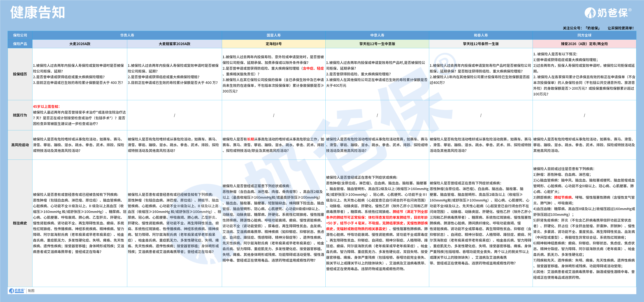The image size is (644, 302).
Task: Click 大麦2026A款 既往病史 cell
Action: coord(80,223)
